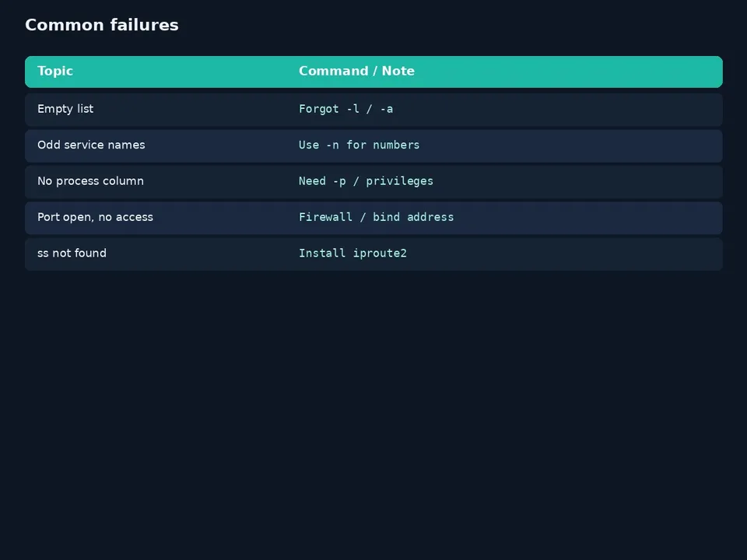The height and width of the screenshot is (560, 747).
Task: Click the 'Need -p / privileges' note
Action: tap(366, 181)
